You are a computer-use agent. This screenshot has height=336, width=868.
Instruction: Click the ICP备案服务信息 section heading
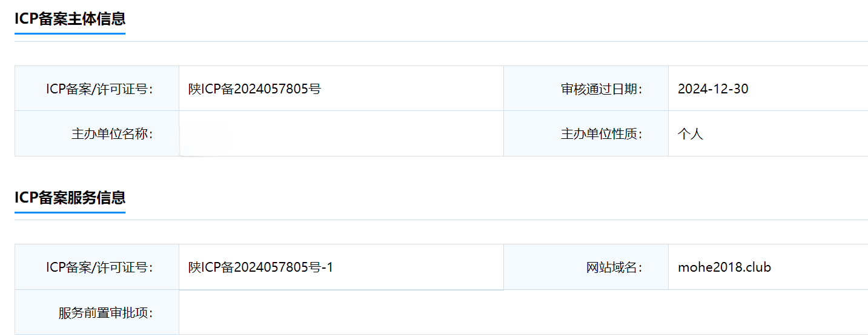[70, 197]
